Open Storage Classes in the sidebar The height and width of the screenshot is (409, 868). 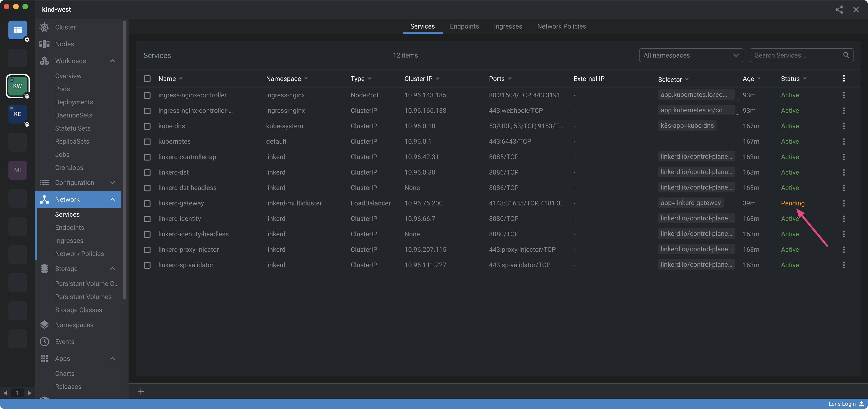point(79,310)
